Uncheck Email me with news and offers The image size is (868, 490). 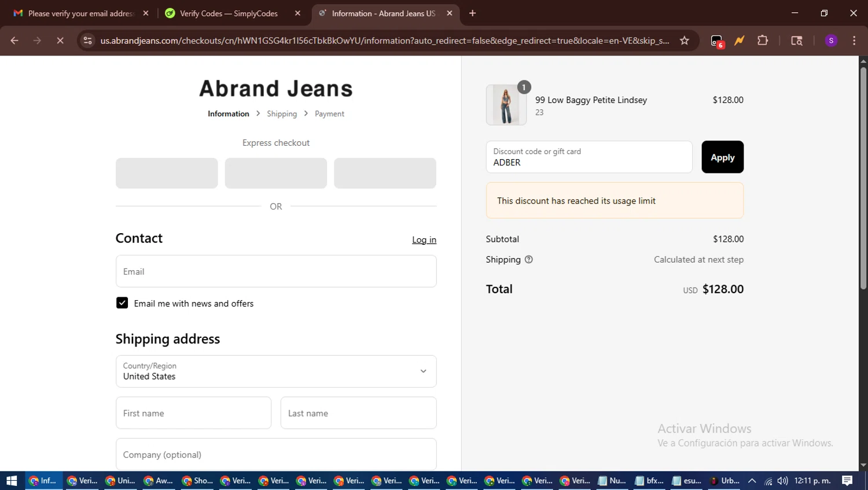pos(122,303)
